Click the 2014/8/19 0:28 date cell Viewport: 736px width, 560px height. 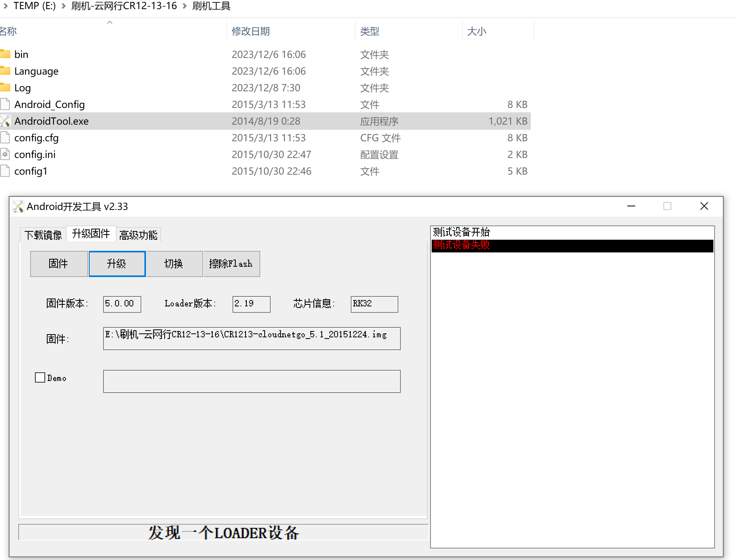(266, 121)
